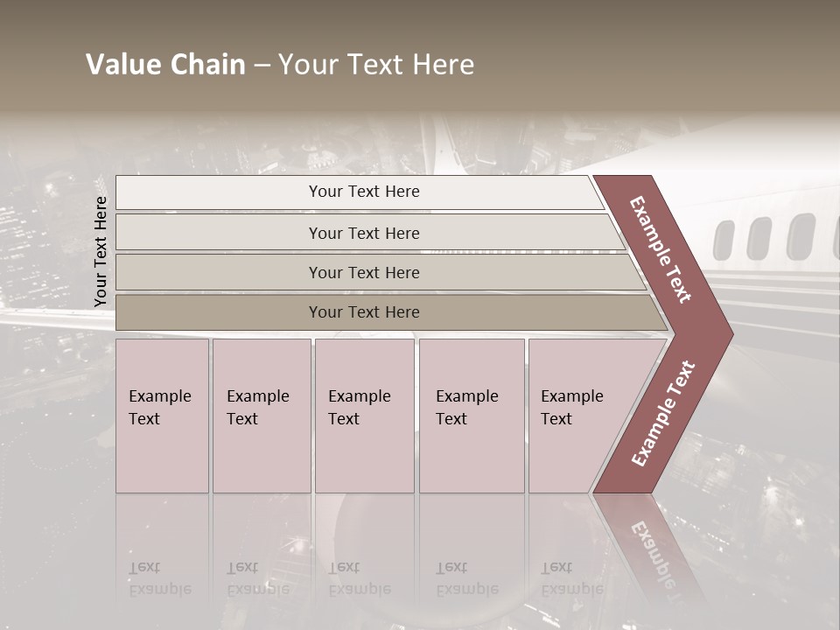
Task: Click the mirrored reflection under third pink box
Action: (365, 552)
